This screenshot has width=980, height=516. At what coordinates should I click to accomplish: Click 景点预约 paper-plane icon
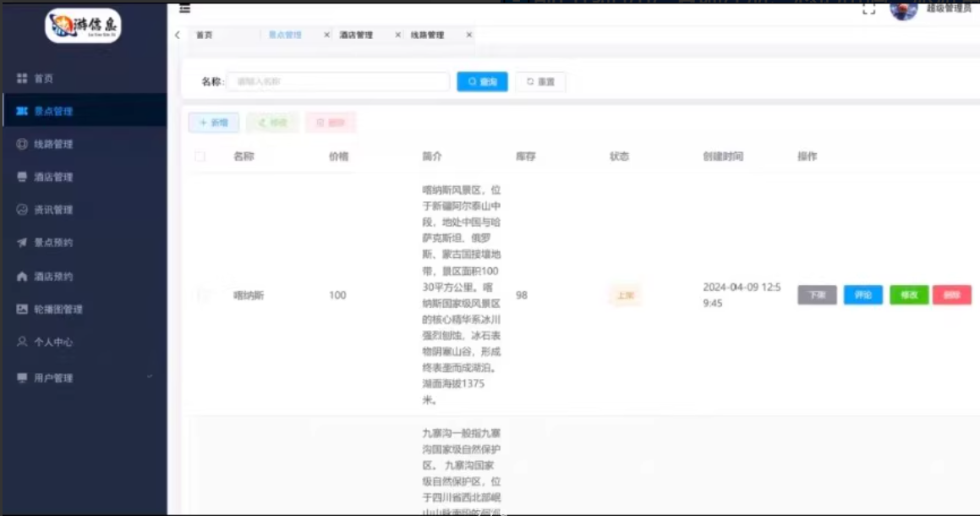point(22,242)
